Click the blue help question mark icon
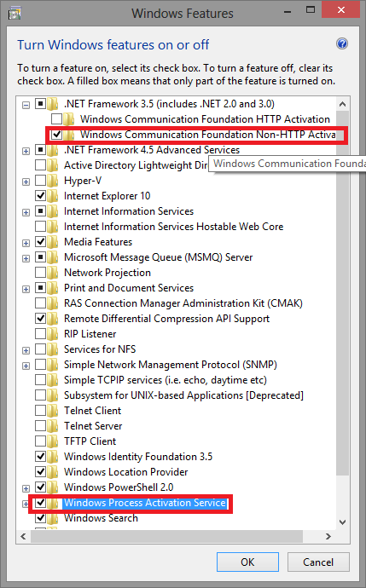This screenshot has width=366, height=588. point(341,43)
